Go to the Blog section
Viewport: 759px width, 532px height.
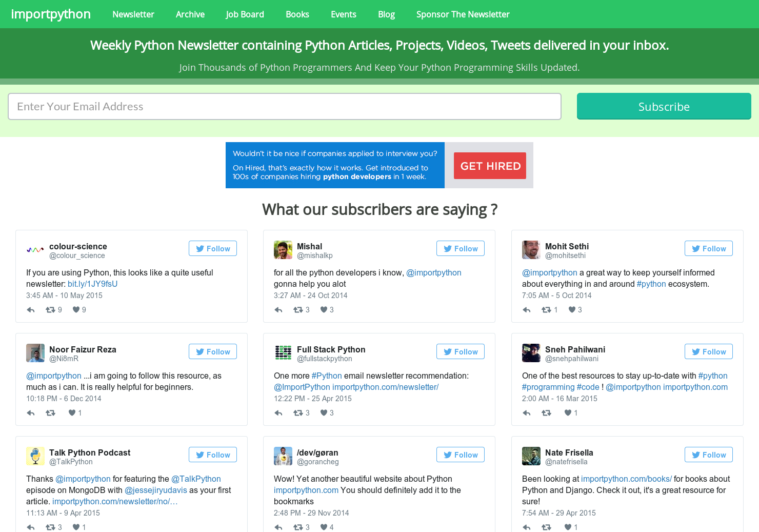click(386, 14)
